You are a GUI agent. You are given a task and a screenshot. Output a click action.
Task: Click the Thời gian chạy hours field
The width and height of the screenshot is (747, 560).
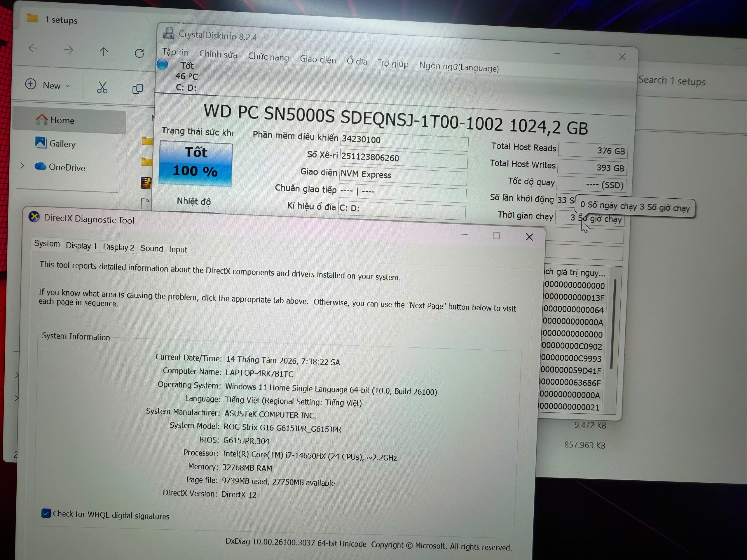pyautogui.click(x=590, y=218)
